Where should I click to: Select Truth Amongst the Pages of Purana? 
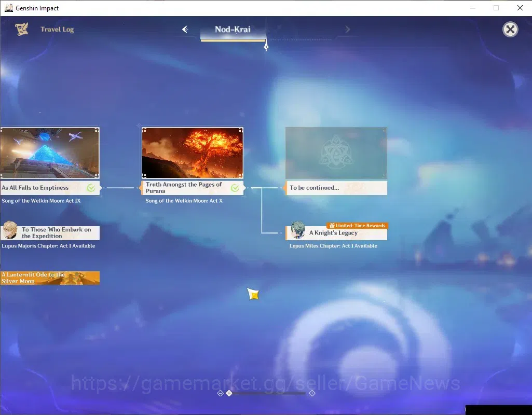pos(193,188)
